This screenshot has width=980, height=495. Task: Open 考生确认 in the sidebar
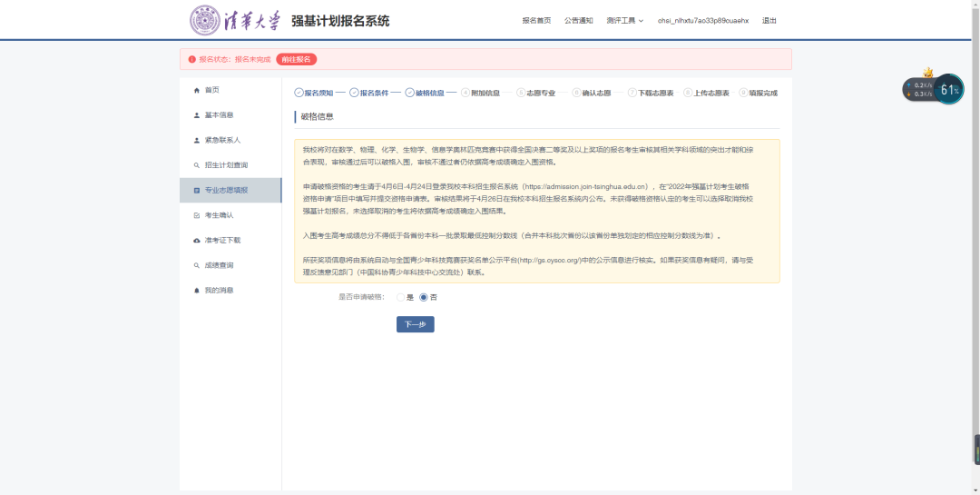(230, 215)
